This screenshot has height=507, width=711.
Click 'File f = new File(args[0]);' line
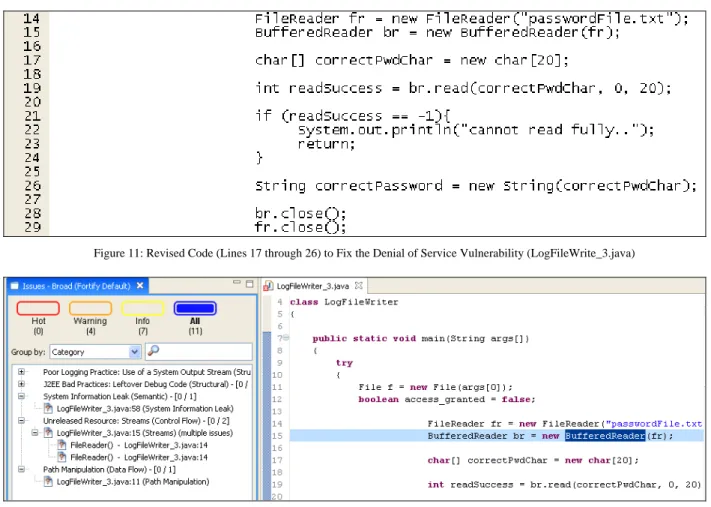point(435,387)
